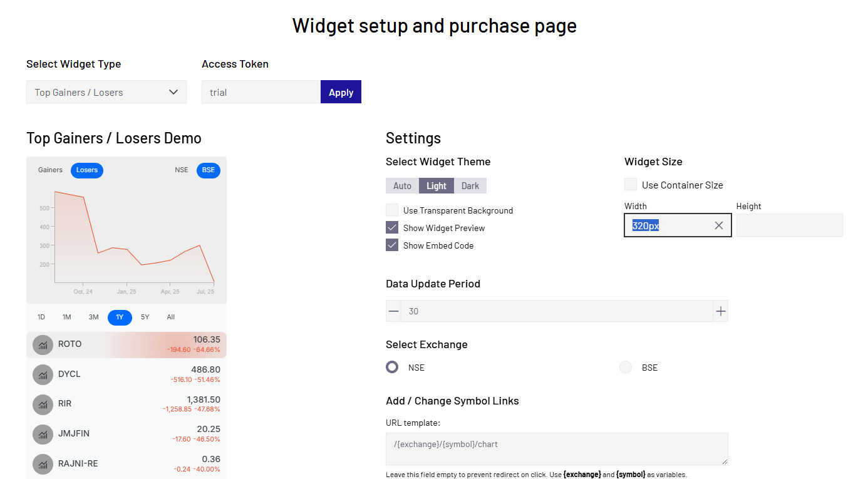Screen dimensions: 868x479
Task: Uncheck Show Widget Preview
Action: (x=392, y=228)
